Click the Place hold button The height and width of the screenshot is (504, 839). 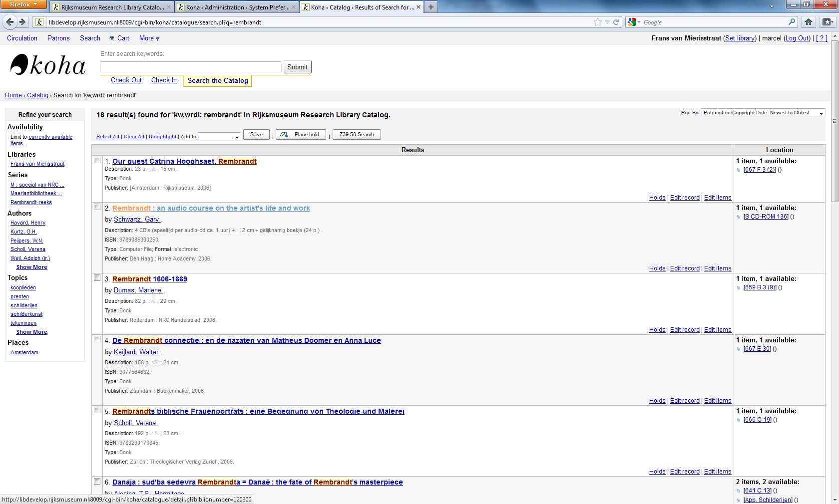coord(301,135)
